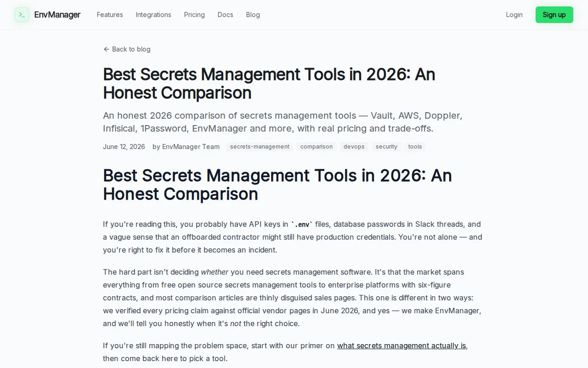The height and width of the screenshot is (368, 588).
Task: Click the 'by EnvManager Team' author text
Action: pyautogui.click(x=186, y=147)
